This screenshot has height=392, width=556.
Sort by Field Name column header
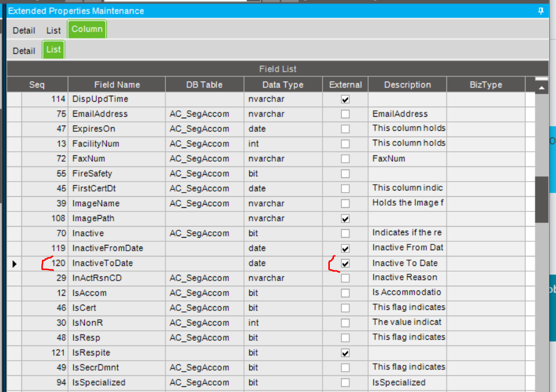(x=117, y=85)
